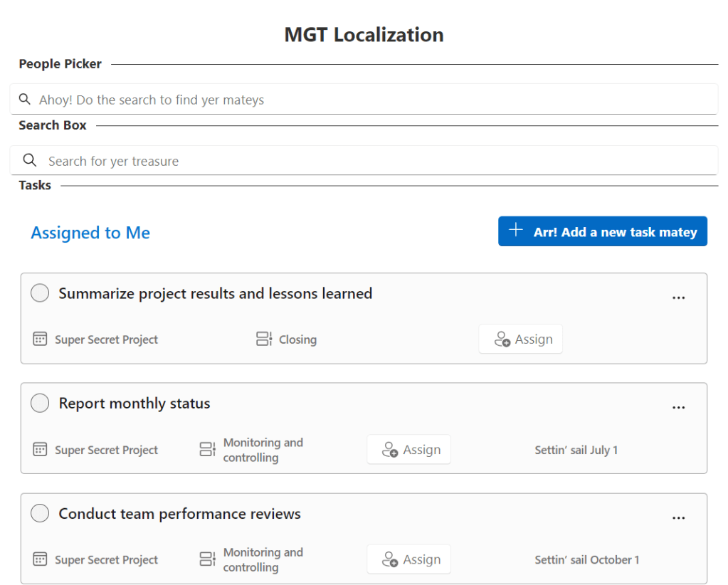Screen dimensions: 728x585
Task: Open more options for Summarize project results
Action: (x=678, y=297)
